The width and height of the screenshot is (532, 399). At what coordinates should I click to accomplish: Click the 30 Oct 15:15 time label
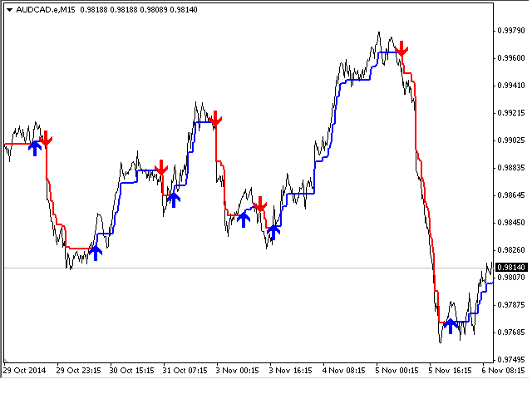[131, 371]
